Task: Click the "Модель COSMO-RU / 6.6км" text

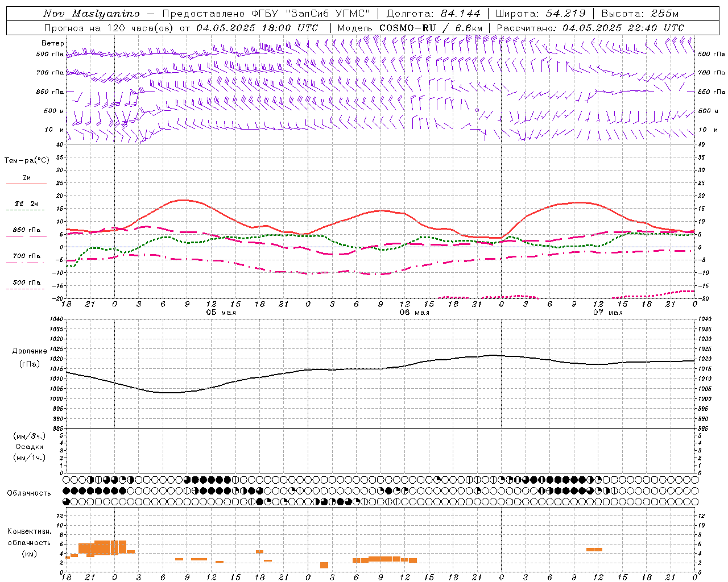Action: 410,28
